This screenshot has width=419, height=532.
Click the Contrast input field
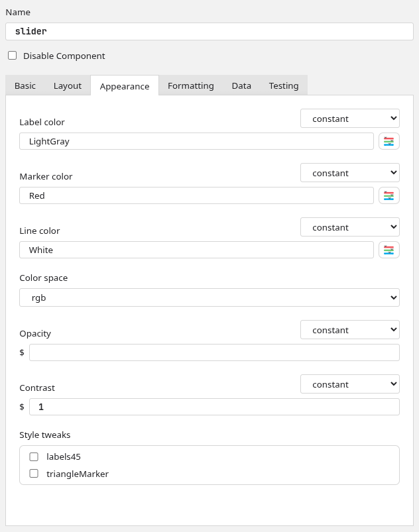coord(214,407)
